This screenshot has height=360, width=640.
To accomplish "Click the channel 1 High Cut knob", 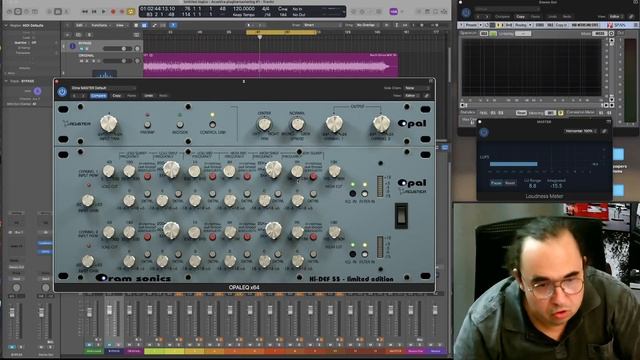I will 334,171.
